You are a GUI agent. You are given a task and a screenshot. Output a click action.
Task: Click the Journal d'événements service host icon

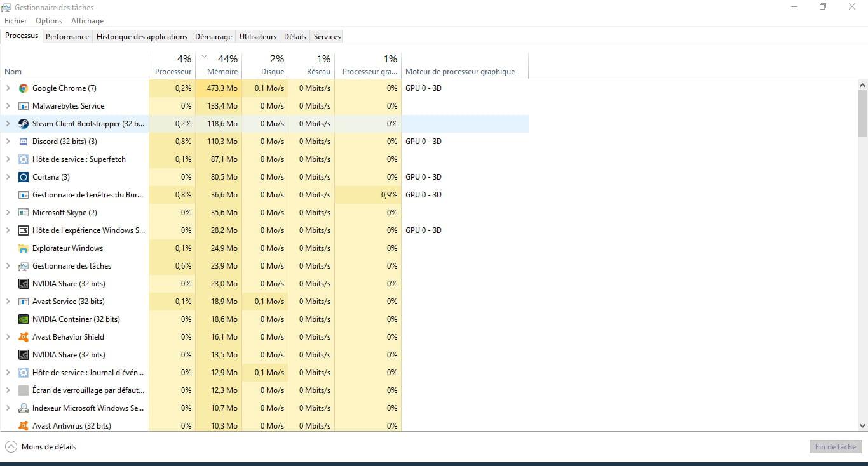tap(24, 373)
